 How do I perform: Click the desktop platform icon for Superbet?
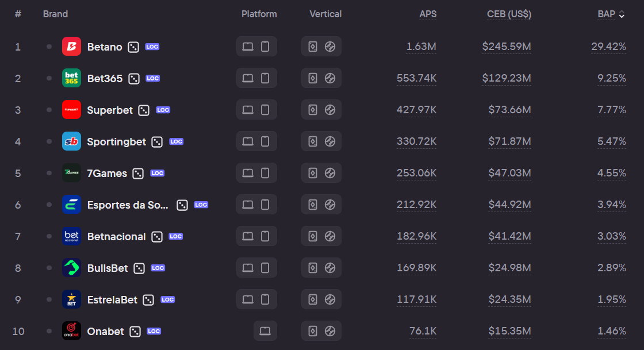pos(248,110)
